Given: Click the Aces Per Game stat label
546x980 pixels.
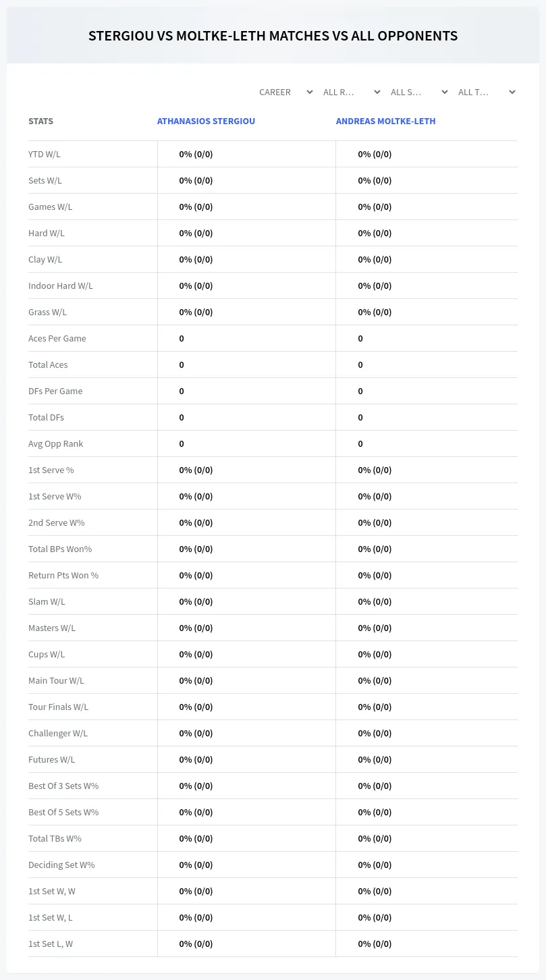Looking at the screenshot, I should click(57, 338).
